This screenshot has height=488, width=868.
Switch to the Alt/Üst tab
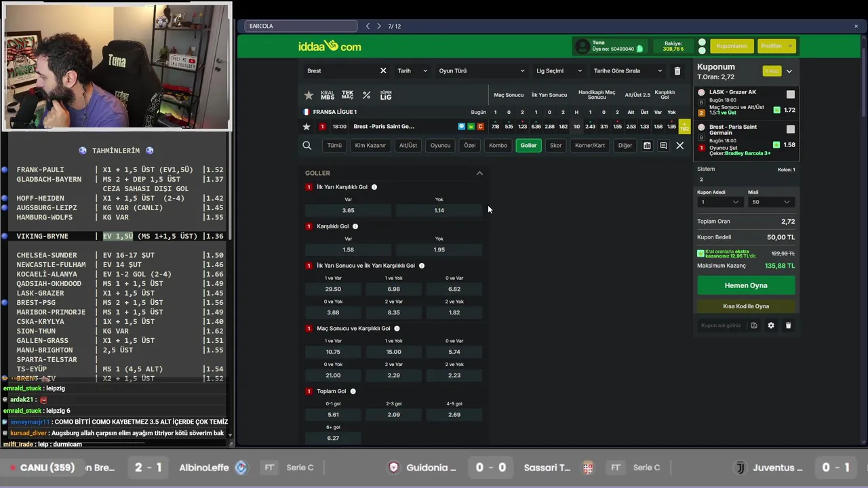(x=408, y=145)
